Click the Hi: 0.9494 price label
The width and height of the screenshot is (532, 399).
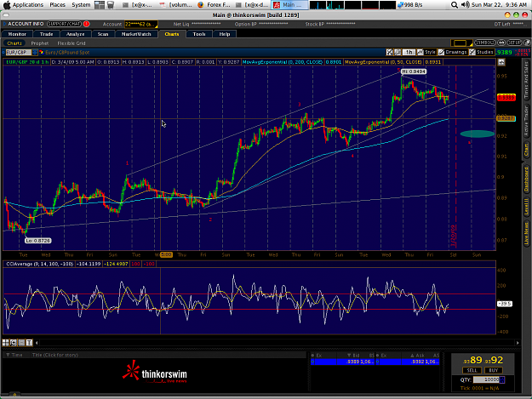pos(413,71)
